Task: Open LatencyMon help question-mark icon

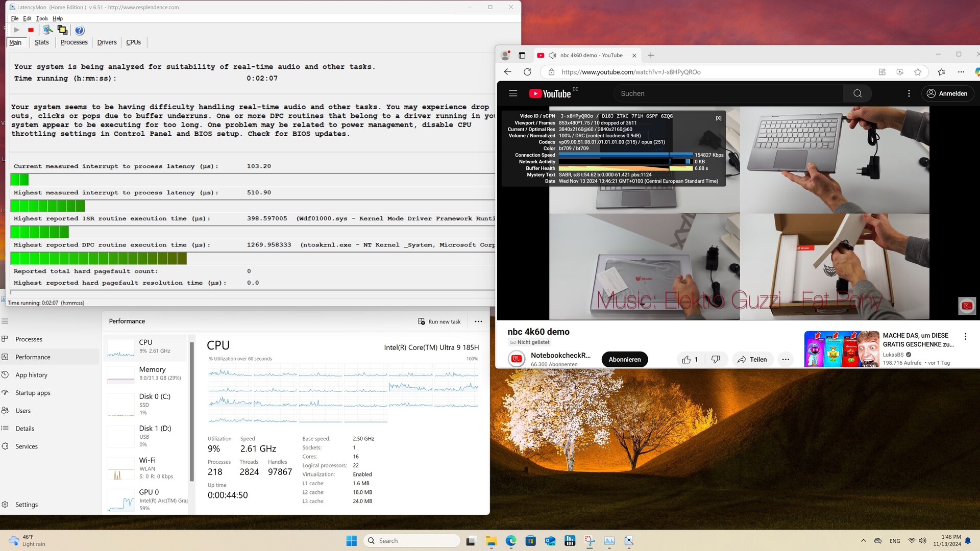Action: pyautogui.click(x=80, y=30)
